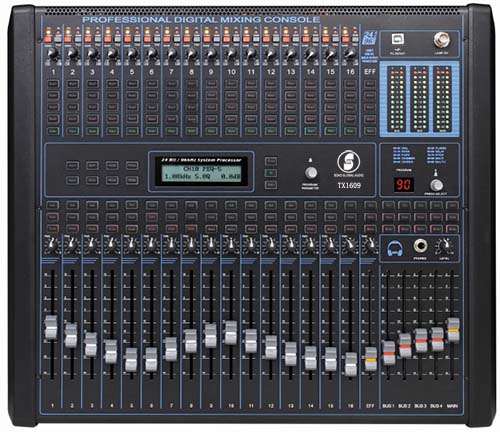Click the 24 Bit badge beside channel 16
This screenshot has width=500, height=432.
tap(369, 38)
